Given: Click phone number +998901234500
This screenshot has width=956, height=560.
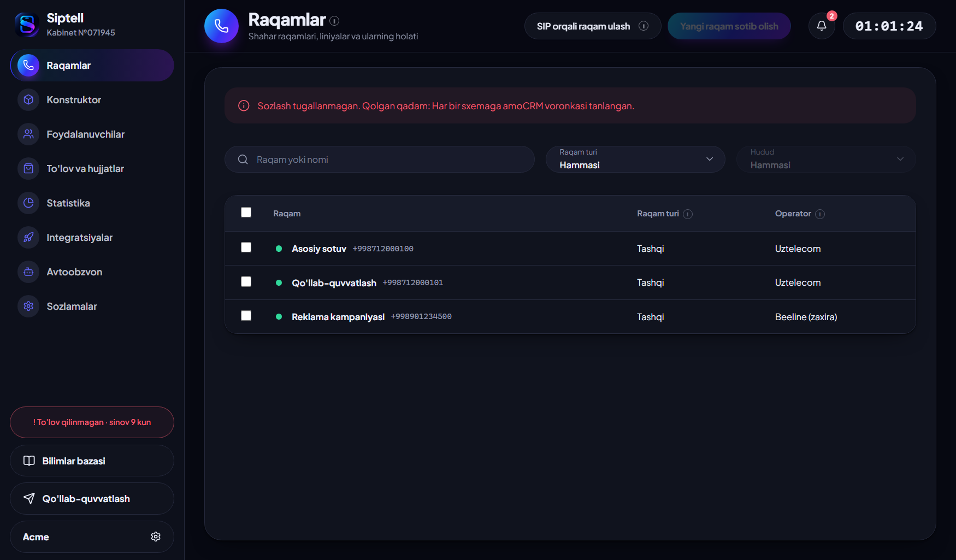Looking at the screenshot, I should [x=421, y=316].
